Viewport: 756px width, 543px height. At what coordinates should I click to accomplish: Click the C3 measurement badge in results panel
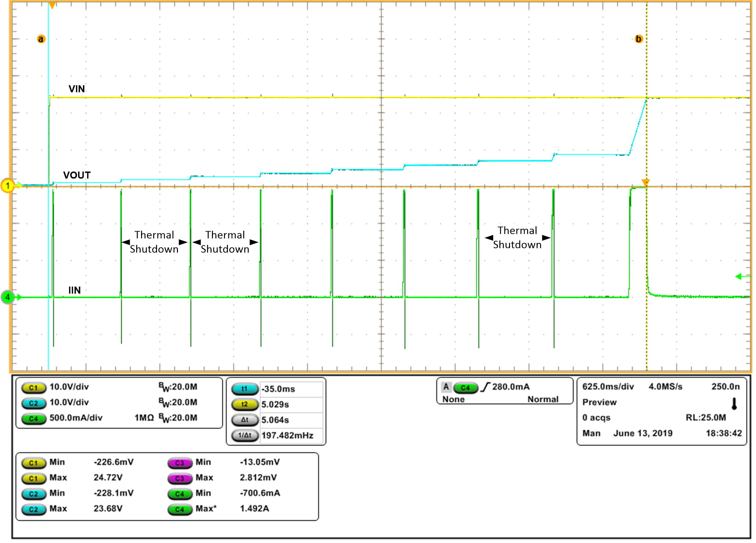click(x=181, y=462)
